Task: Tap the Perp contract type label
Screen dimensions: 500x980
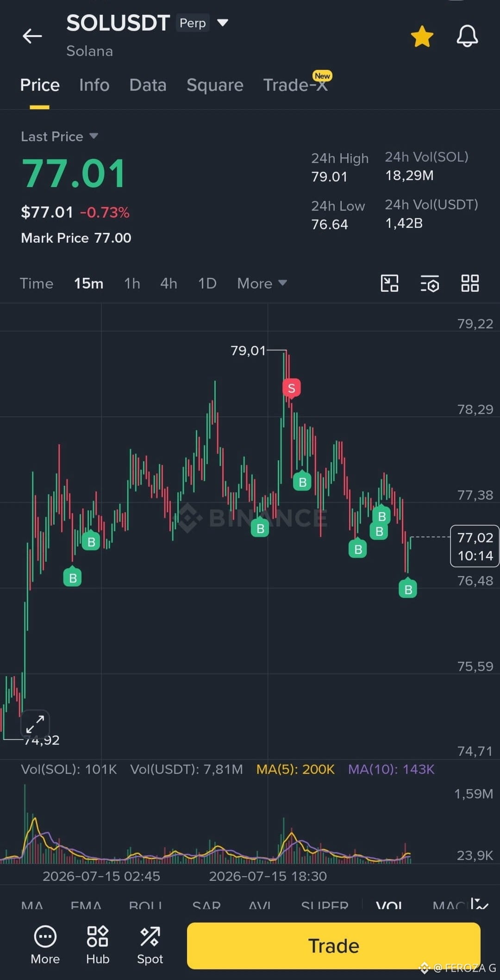Action: (193, 23)
